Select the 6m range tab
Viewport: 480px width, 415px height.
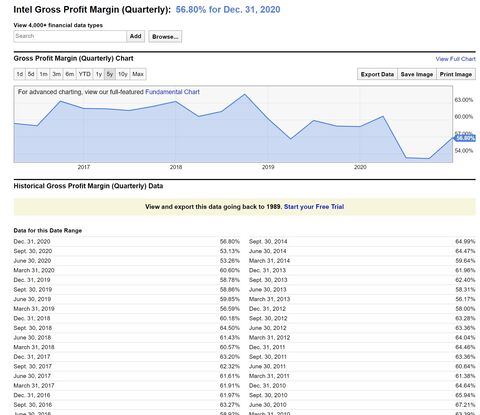click(69, 74)
